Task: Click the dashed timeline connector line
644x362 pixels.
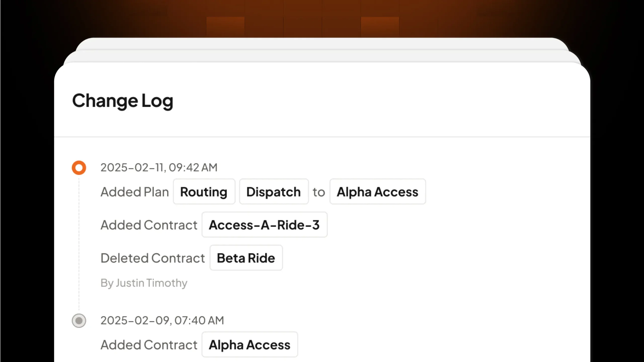Action: coord(79,244)
